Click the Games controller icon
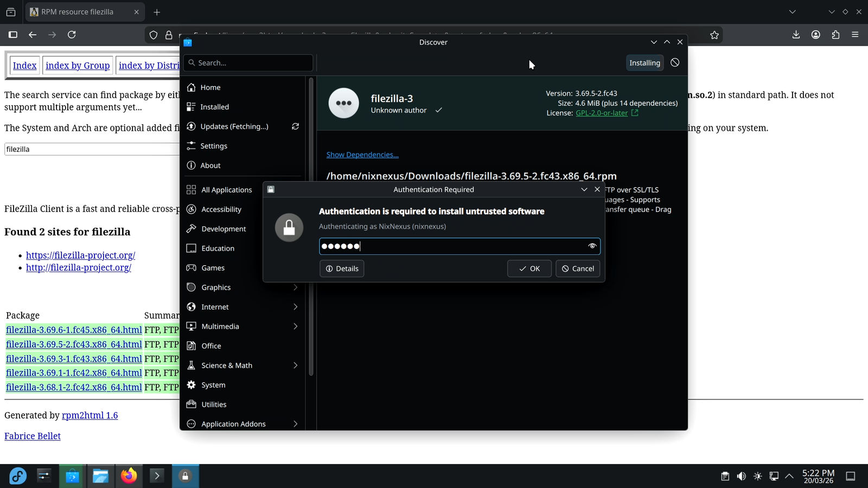Screen dimensions: 868x488 pos(191,268)
